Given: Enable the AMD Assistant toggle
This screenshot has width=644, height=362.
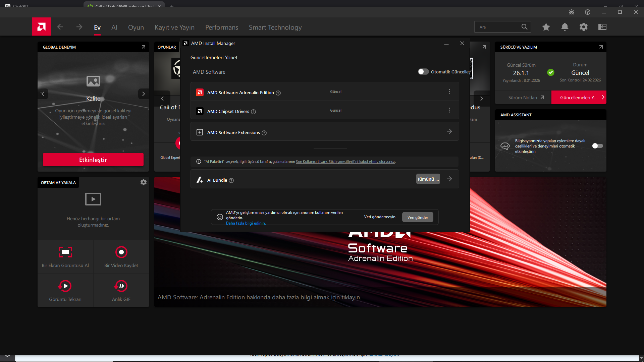Looking at the screenshot, I should (597, 146).
